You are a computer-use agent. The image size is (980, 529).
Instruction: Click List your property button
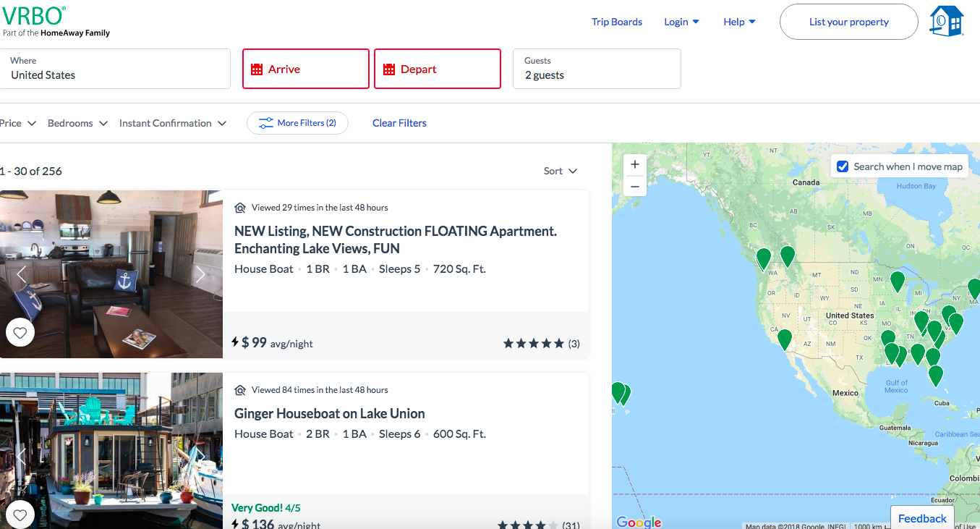[849, 22]
